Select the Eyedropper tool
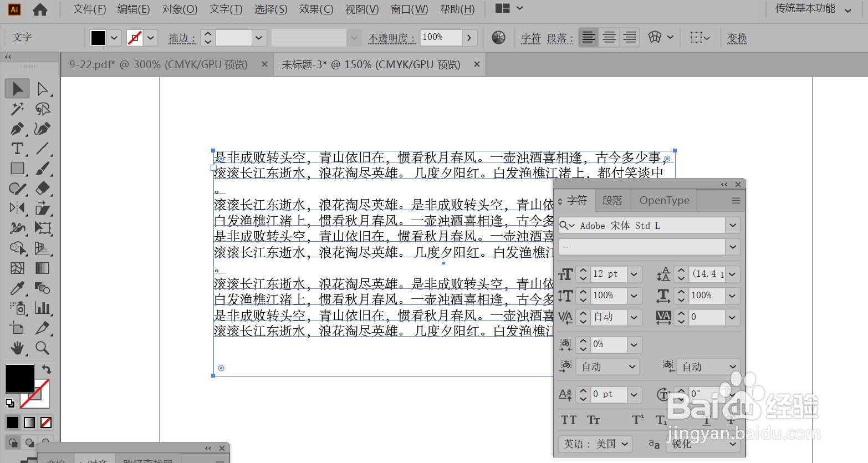The width and height of the screenshot is (868, 463). 17,288
